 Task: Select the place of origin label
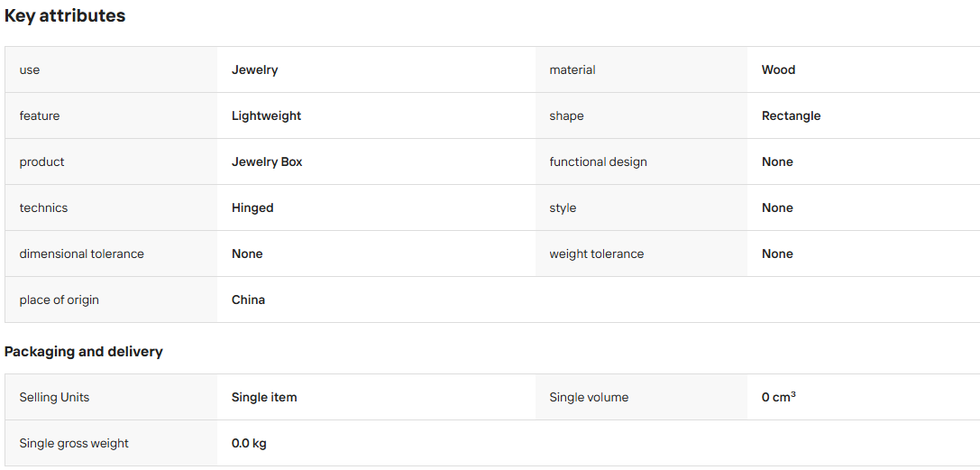(60, 300)
